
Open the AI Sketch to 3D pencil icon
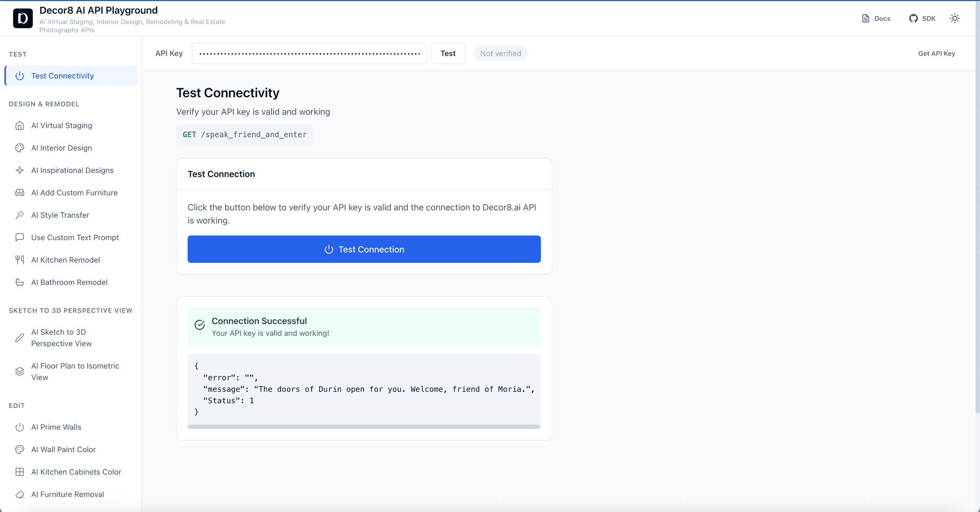[19, 338]
